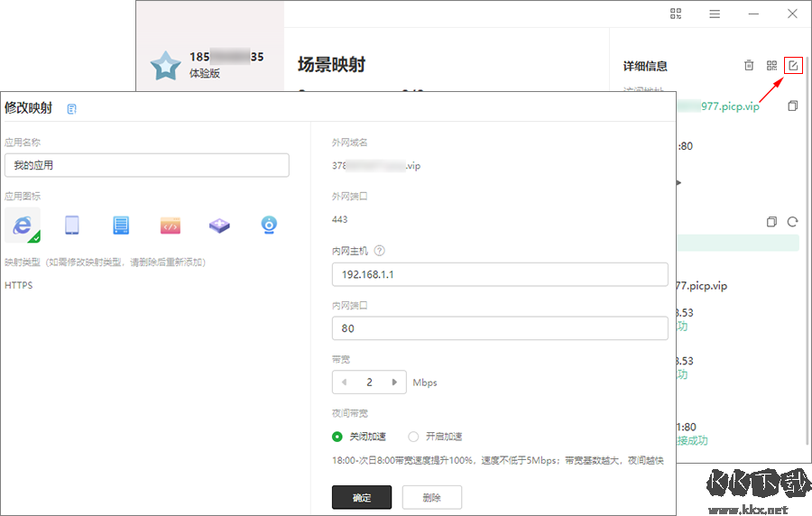This screenshot has height=516, width=812.
Task: Click 确定 to confirm mapping
Action: pos(362,497)
